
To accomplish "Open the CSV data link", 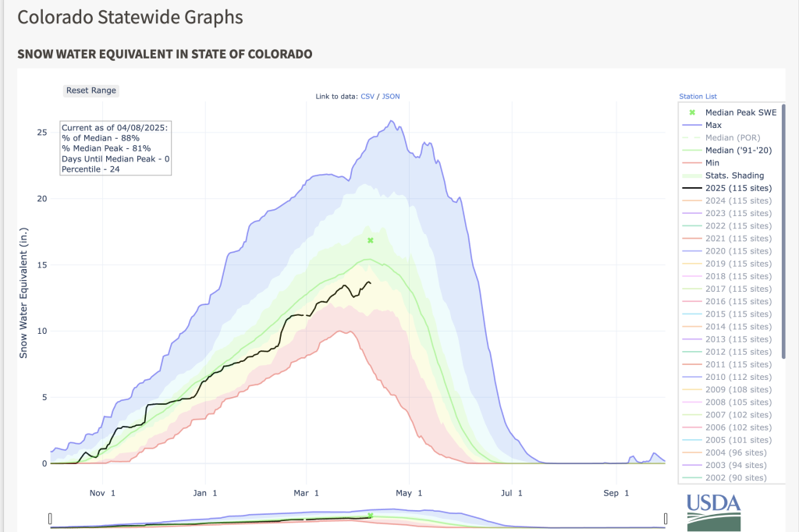I will 368,96.
